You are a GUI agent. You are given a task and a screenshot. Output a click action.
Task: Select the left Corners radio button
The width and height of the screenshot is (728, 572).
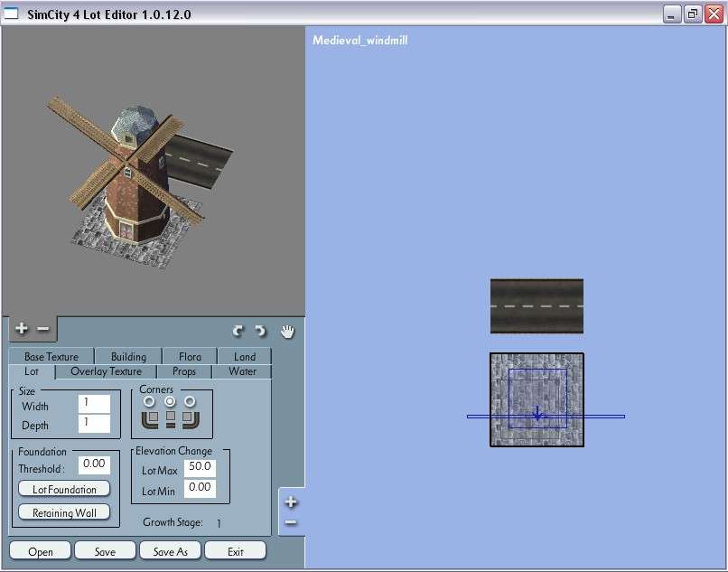[149, 401]
